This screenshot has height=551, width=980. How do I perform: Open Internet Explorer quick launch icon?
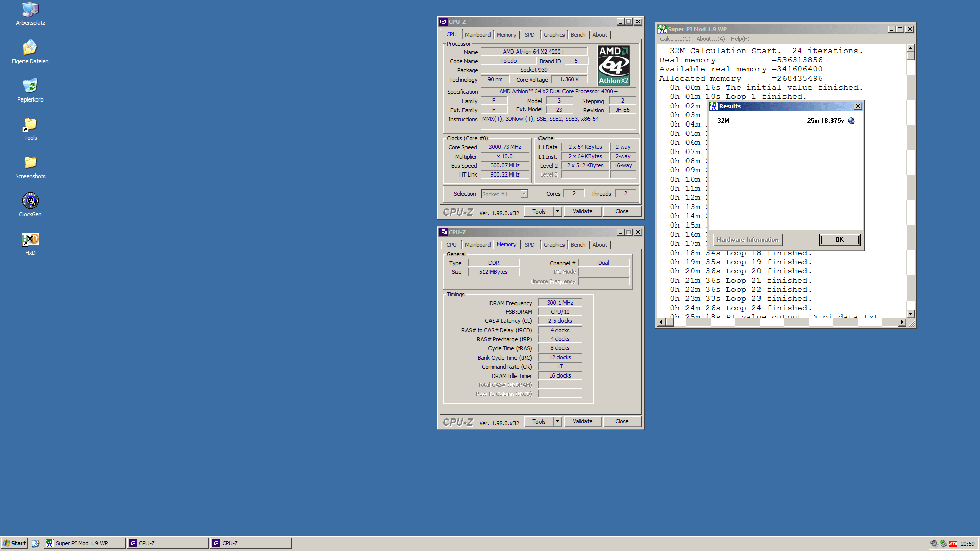coord(35,543)
